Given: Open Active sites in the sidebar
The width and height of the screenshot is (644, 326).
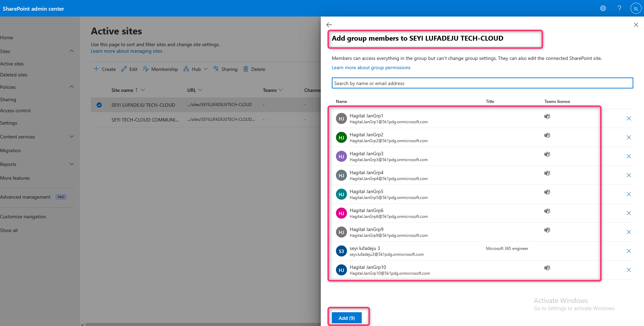Looking at the screenshot, I should tap(12, 64).
